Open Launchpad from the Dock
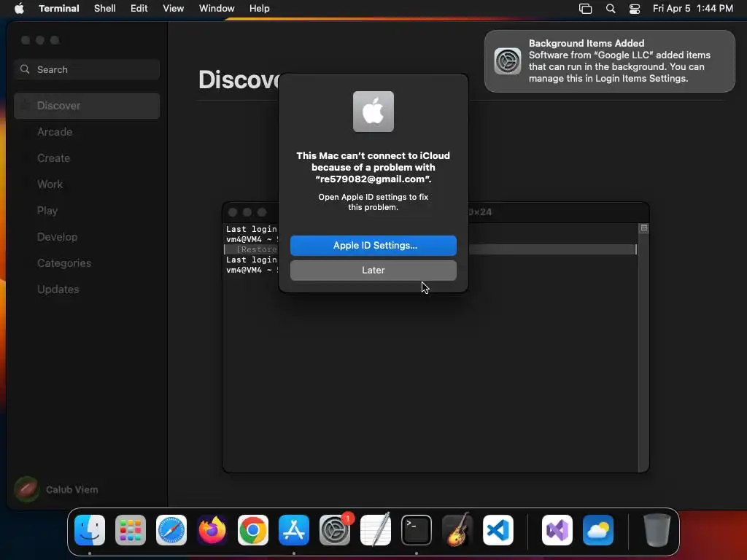 pos(131,530)
